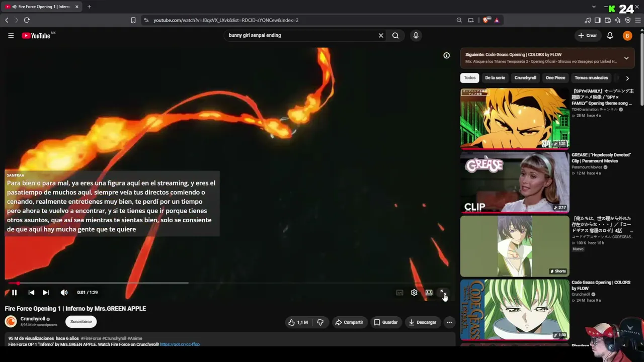This screenshot has width=644, height=362.
Task: Select the 'De la serie' filter chip
Action: 495,78
